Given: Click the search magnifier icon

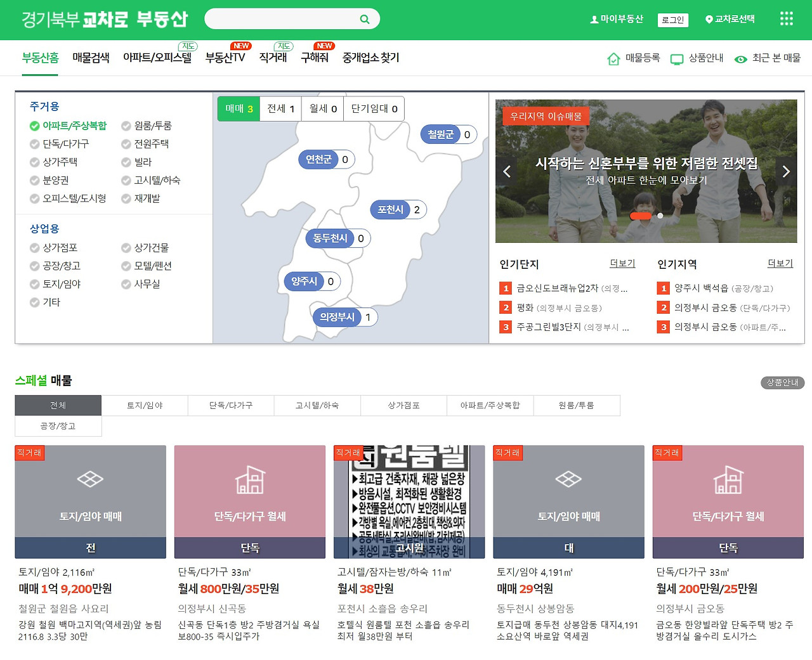Looking at the screenshot, I should (x=364, y=19).
